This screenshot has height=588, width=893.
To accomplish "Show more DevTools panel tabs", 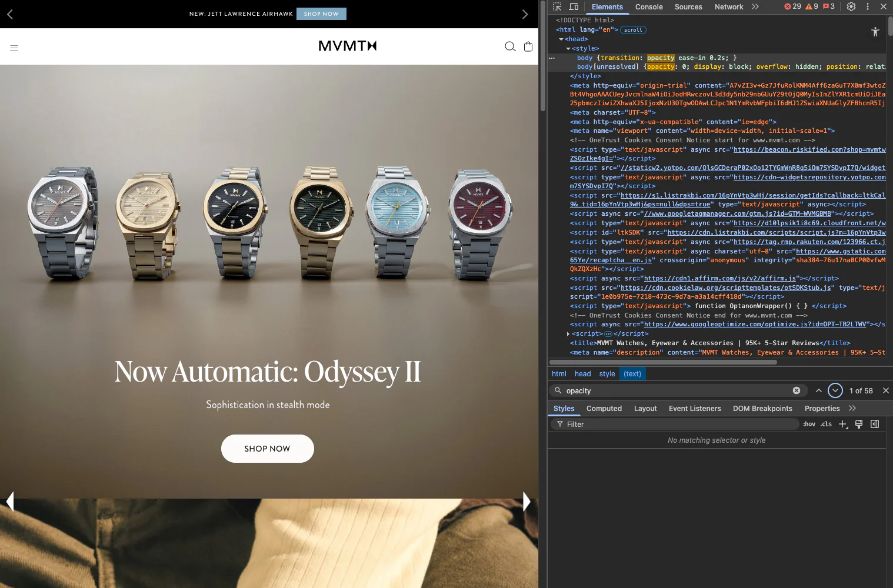I will [755, 6].
